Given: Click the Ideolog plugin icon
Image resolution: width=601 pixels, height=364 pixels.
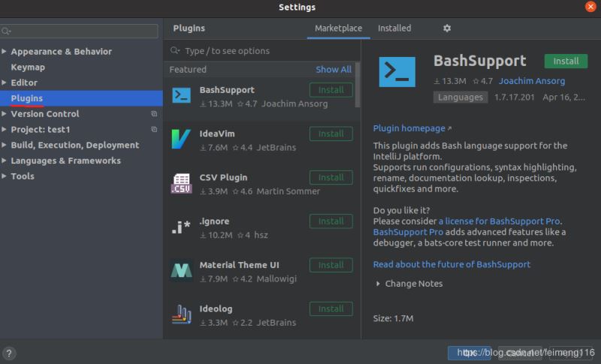Looking at the screenshot, I should [x=181, y=314].
